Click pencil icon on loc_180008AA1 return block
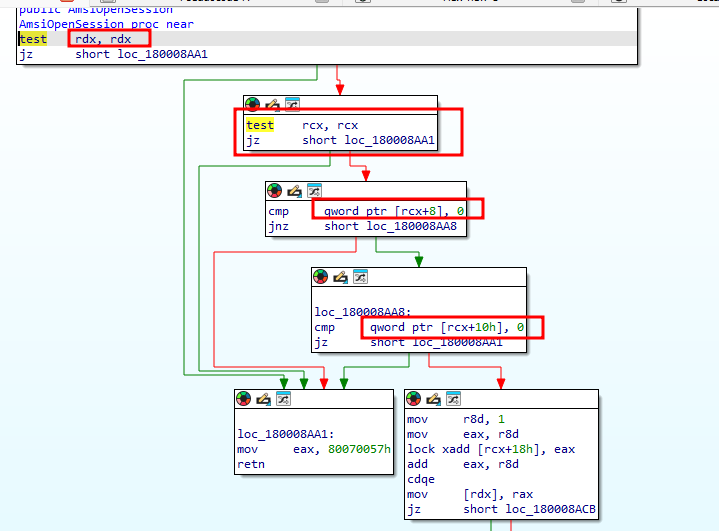This screenshot has height=531, width=719. 263,398
